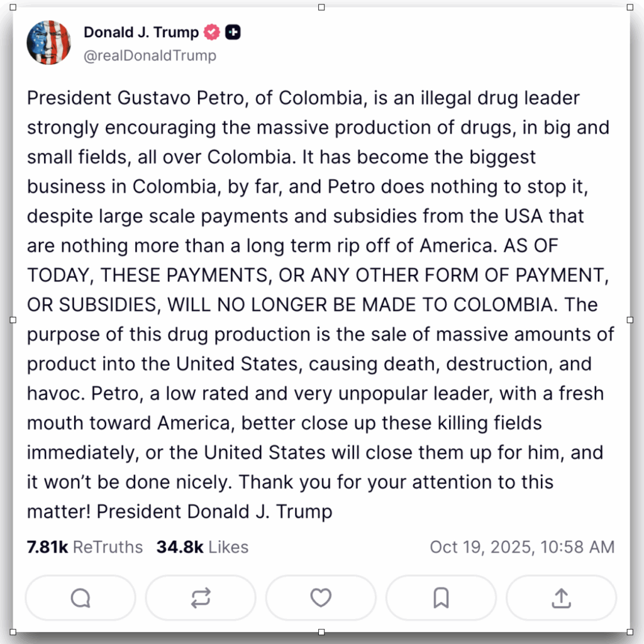View the 34.8k Likes list
Viewport: 644px width, 644px height.
coord(203,547)
